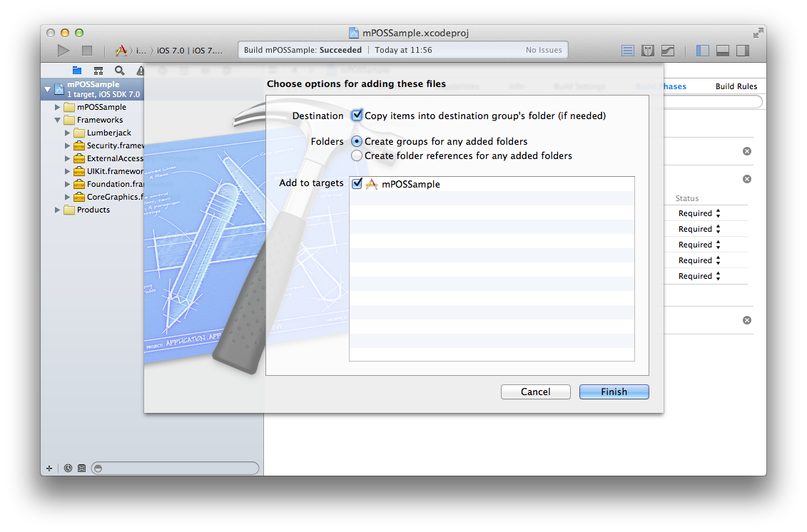
Task: Click the navigator filter field
Action: click(175, 469)
